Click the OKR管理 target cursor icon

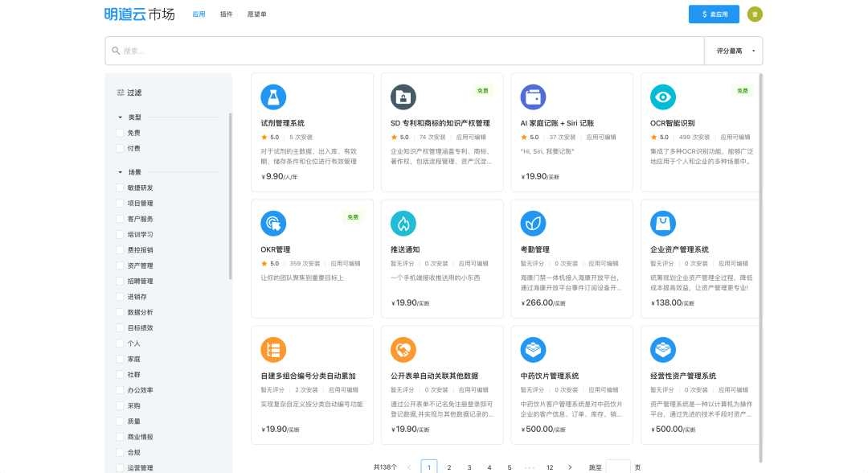point(273,223)
